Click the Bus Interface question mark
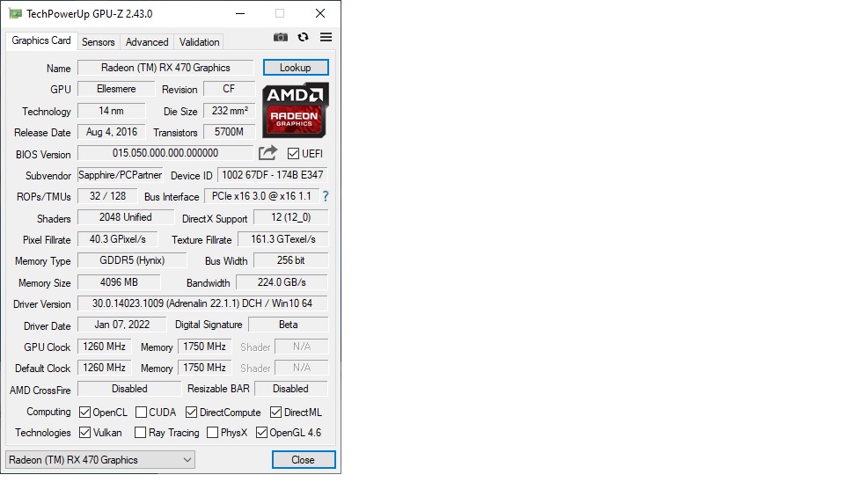850x504 pixels. pos(326,196)
